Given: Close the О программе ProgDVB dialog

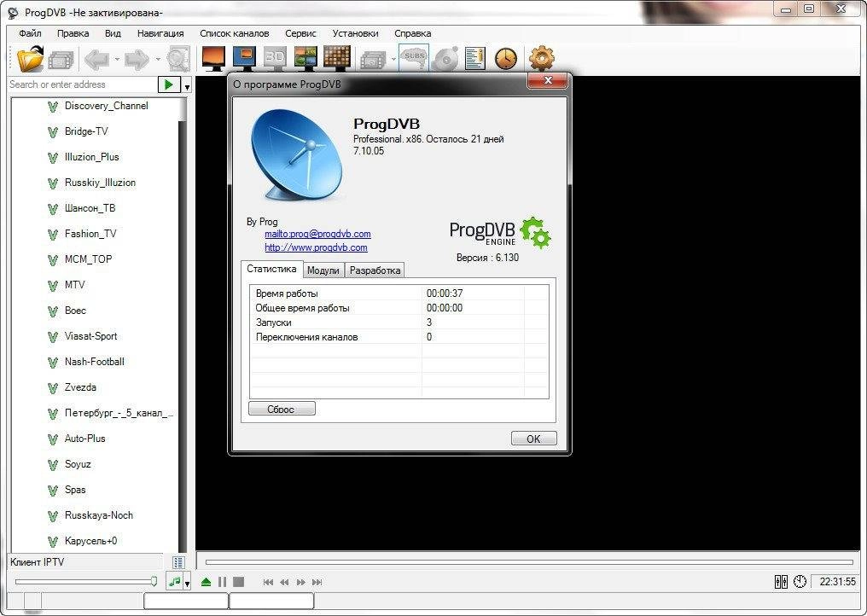Looking at the screenshot, I should 547,81.
